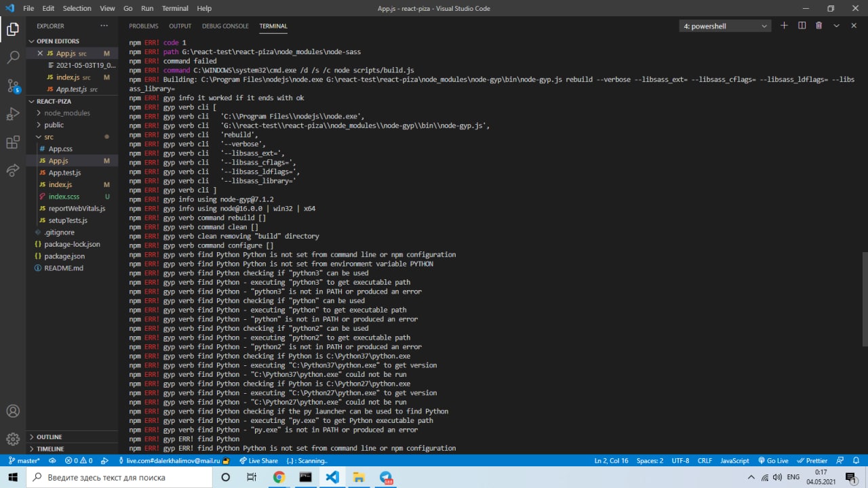
Task: Click the Prettier status item
Action: (x=812, y=460)
